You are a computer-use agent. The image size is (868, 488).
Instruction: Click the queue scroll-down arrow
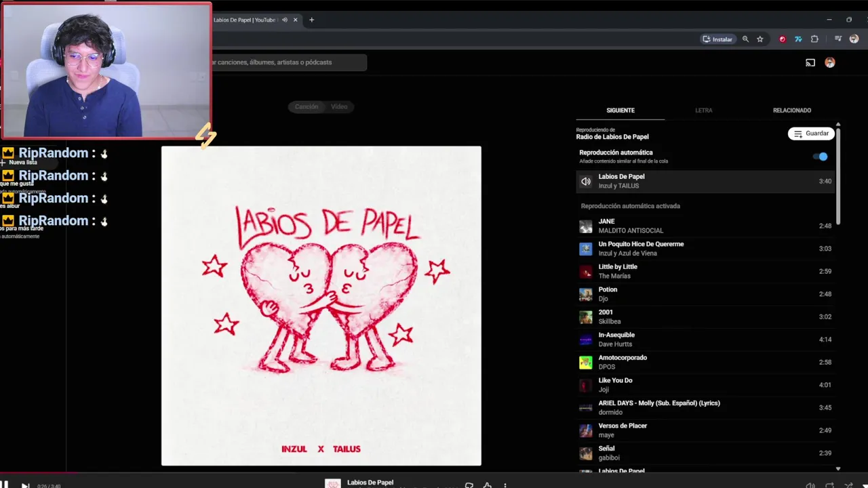click(838, 468)
